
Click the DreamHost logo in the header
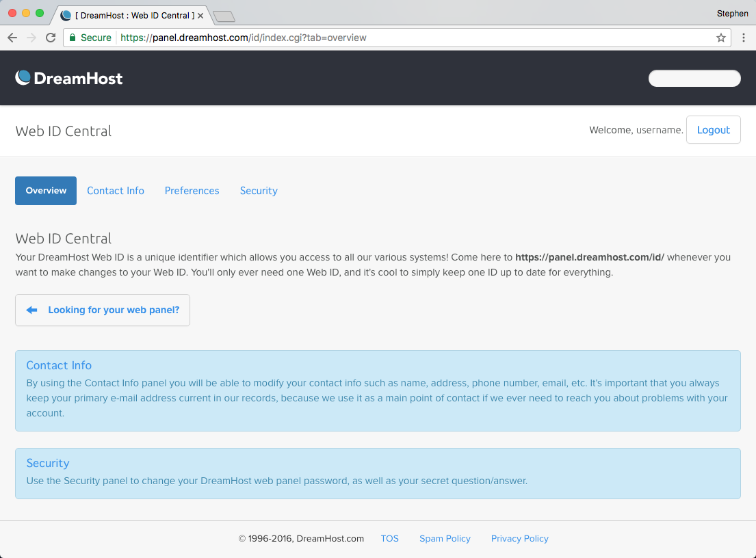click(69, 78)
